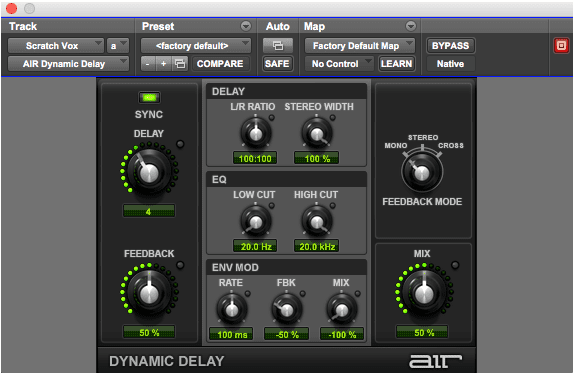Close the plug-in window with red button
The image size is (574, 373).
[12, 8]
